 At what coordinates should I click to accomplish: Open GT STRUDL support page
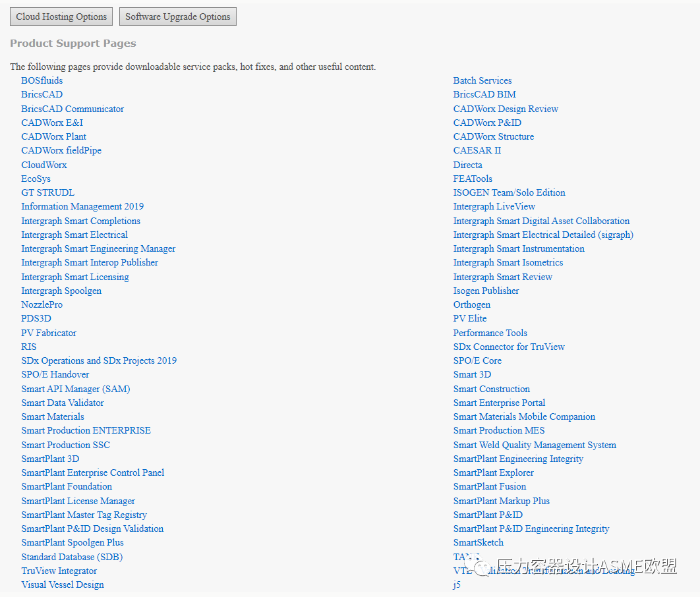coord(47,193)
